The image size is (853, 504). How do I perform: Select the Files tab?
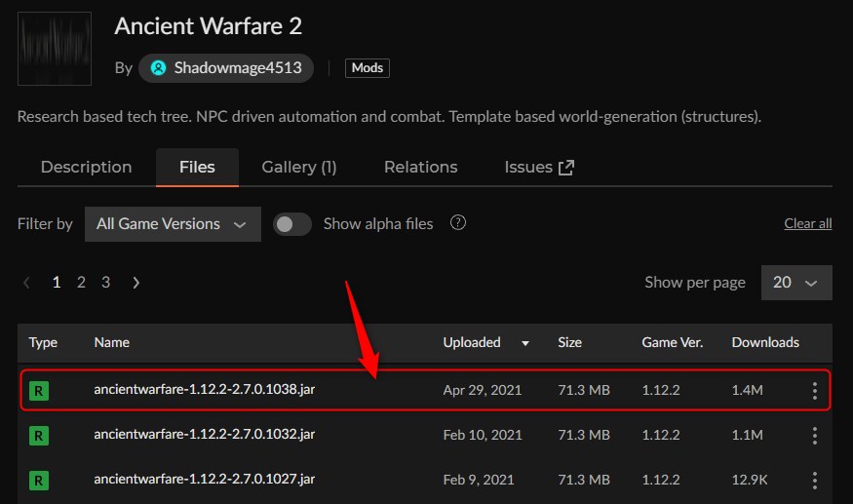click(x=197, y=167)
